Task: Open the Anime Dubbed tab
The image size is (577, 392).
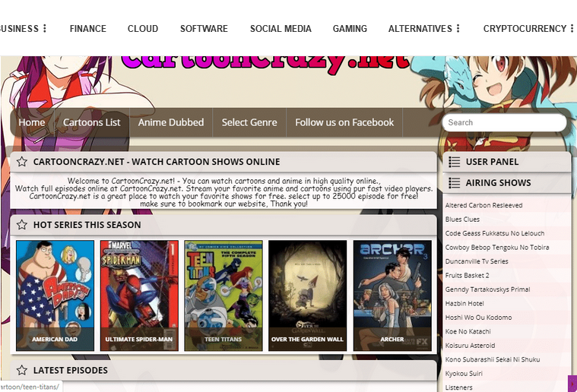Action: (171, 122)
